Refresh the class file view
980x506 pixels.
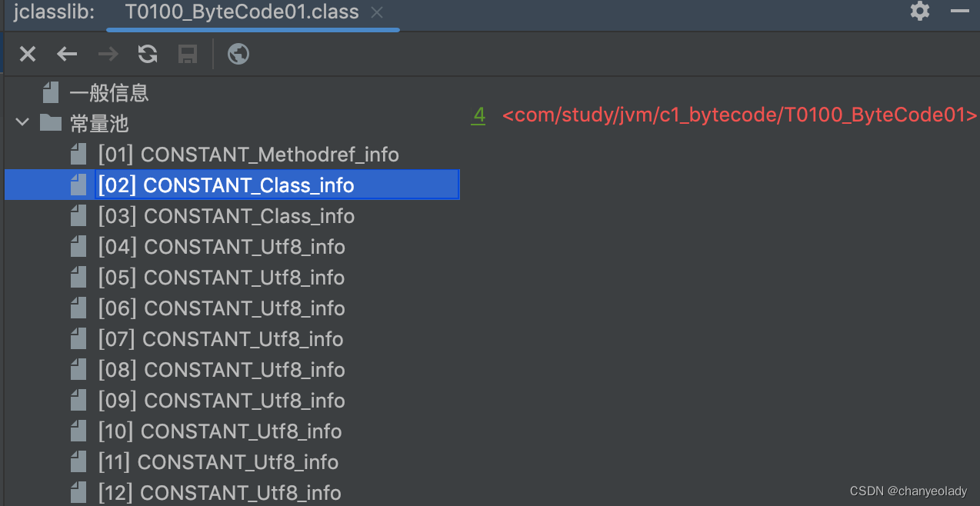147,54
